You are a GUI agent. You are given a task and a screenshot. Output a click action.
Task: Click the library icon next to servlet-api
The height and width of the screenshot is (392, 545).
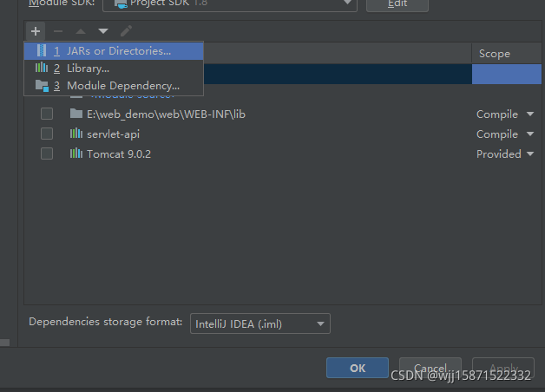76,134
